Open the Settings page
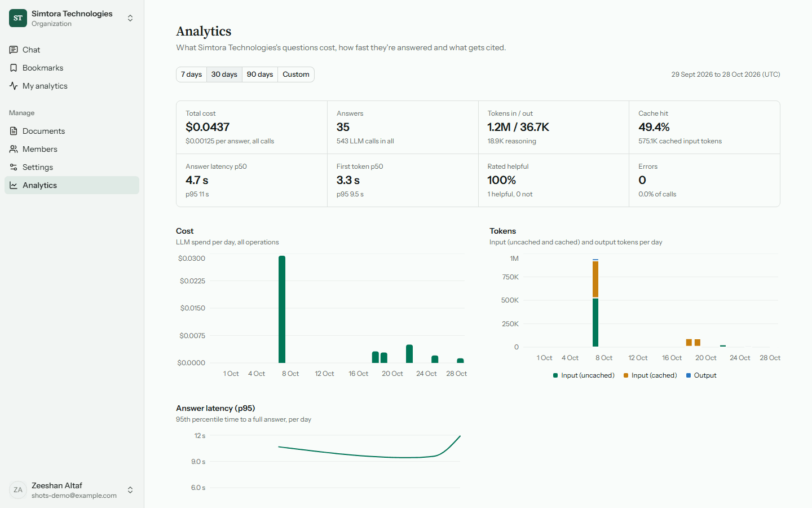 72,167
